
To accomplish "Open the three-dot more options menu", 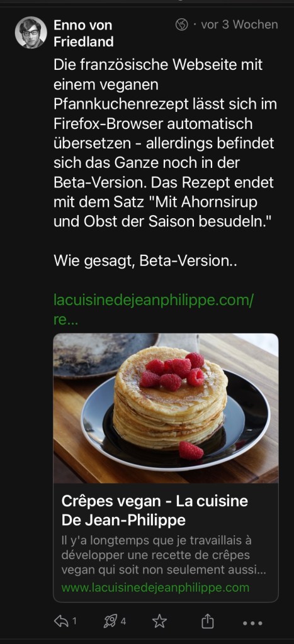I will coord(252,623).
